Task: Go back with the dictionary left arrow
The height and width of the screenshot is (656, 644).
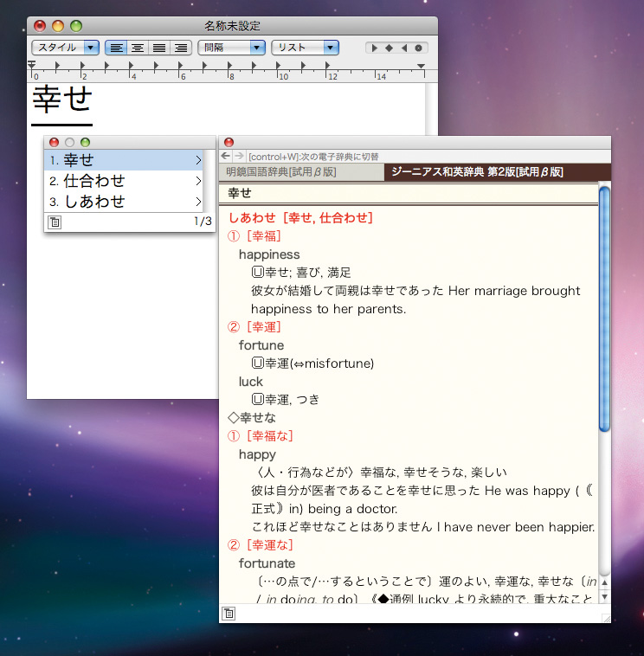Action: tap(226, 156)
